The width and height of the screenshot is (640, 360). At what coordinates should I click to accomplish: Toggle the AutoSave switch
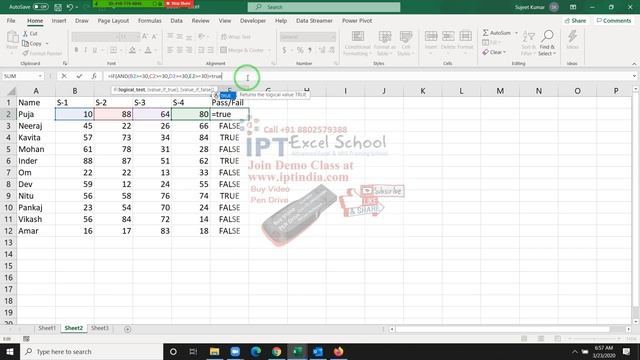[40, 7]
